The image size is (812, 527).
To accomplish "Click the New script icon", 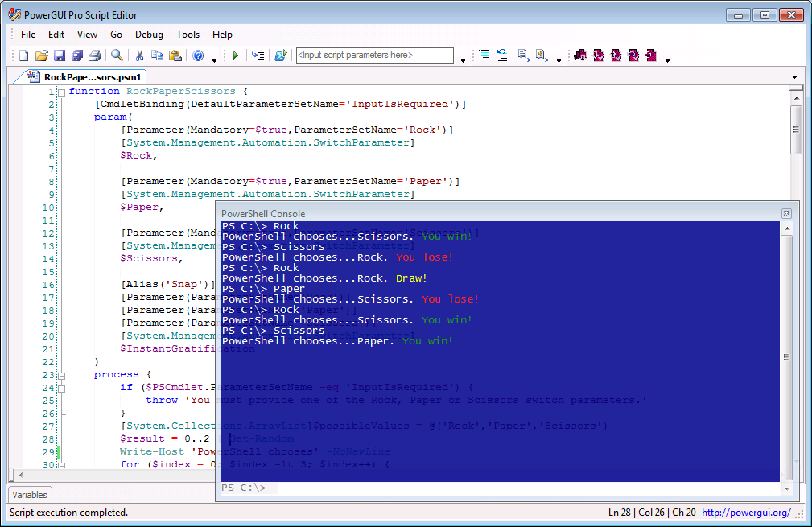I will coord(23,56).
